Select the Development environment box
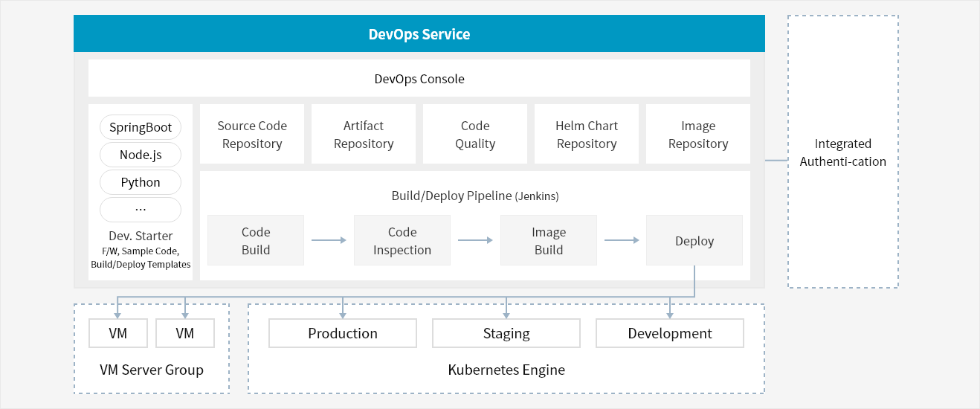 (670, 333)
